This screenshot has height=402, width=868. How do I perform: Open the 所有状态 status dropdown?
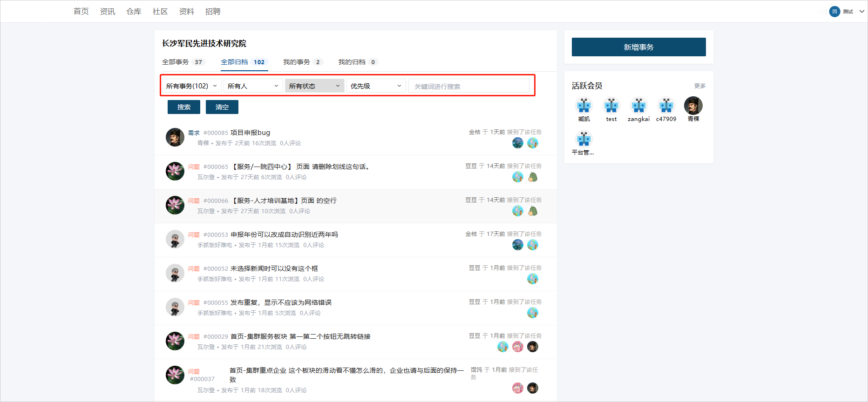[314, 86]
